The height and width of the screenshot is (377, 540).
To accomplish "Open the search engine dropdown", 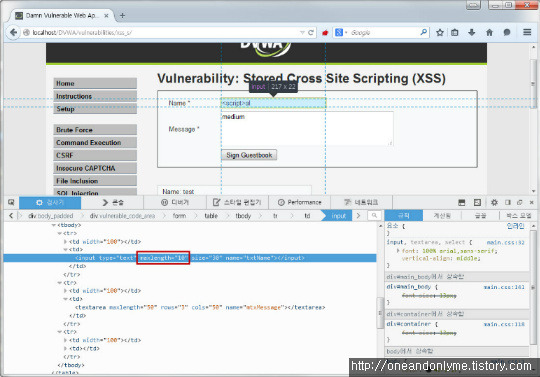I will point(341,32).
